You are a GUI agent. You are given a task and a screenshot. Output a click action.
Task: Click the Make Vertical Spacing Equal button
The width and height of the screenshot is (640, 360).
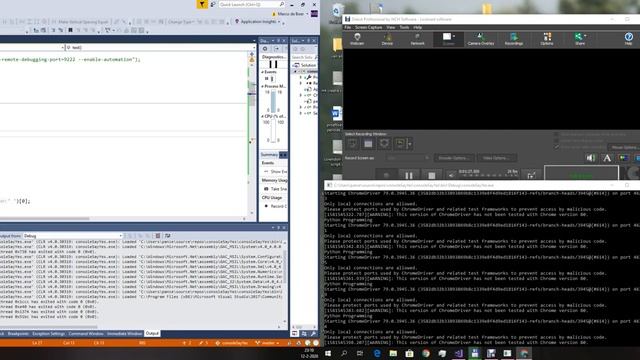click(x=83, y=22)
